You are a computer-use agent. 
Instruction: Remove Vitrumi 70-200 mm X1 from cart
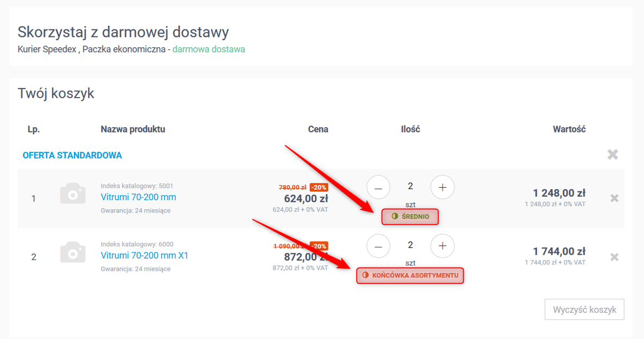tap(614, 257)
